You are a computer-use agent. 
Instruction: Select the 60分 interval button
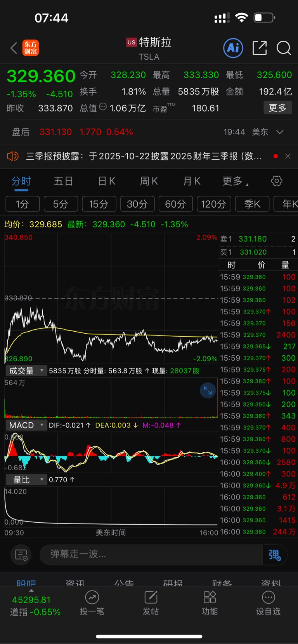pyautogui.click(x=175, y=204)
